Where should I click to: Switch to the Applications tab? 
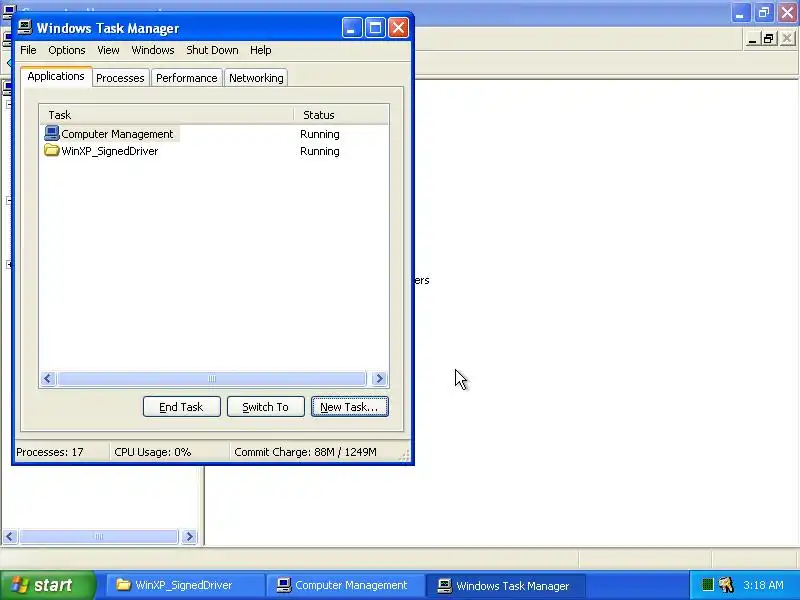click(x=56, y=77)
